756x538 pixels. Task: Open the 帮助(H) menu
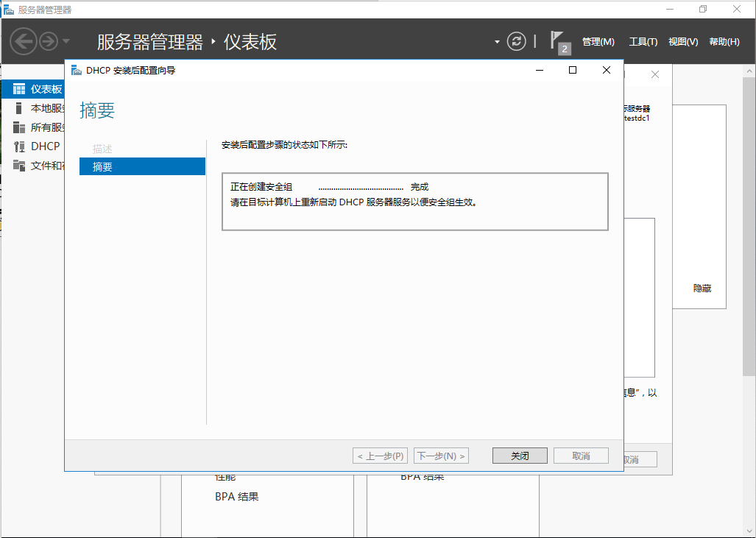pyautogui.click(x=724, y=41)
